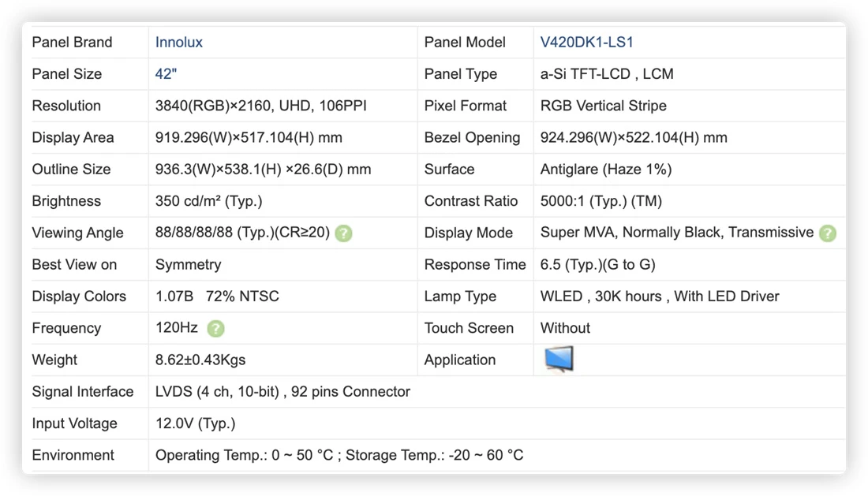Click the help icon next to Display Mode
The width and height of the screenshot is (868, 496).
point(828,233)
